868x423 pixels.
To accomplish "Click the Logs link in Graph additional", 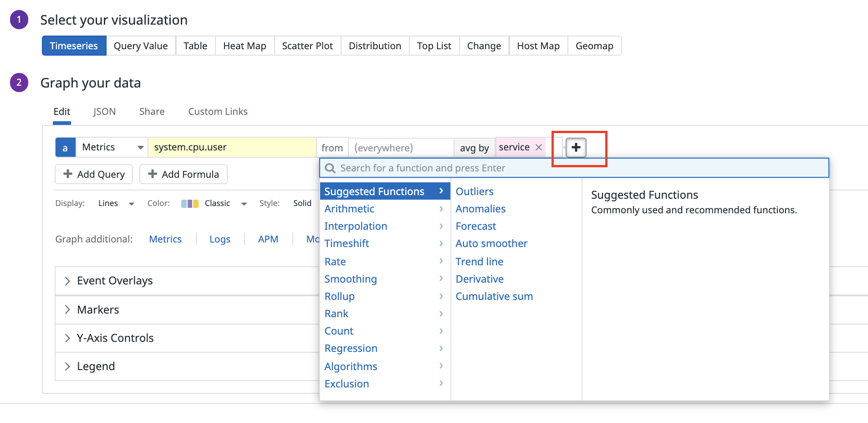I will tap(220, 239).
